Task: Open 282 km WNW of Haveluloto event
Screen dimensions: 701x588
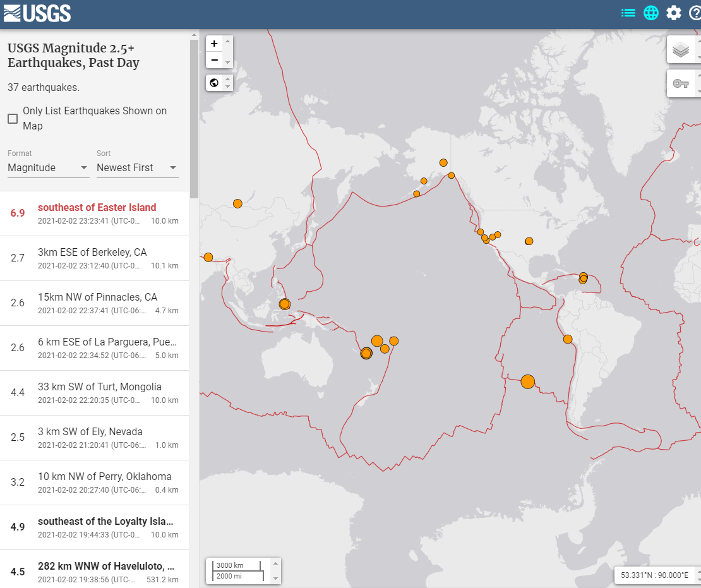Action: pyautogui.click(x=94, y=569)
